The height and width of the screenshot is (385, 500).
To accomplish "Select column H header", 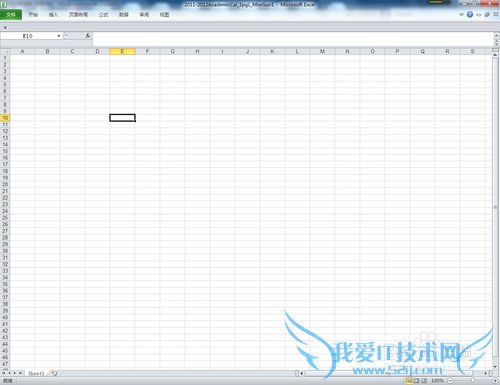I will pos(197,51).
